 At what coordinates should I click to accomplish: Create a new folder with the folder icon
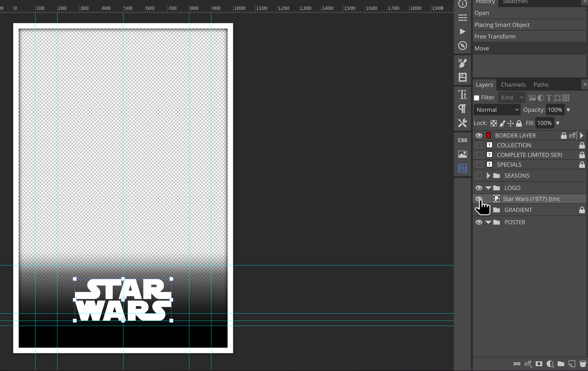coord(561,364)
